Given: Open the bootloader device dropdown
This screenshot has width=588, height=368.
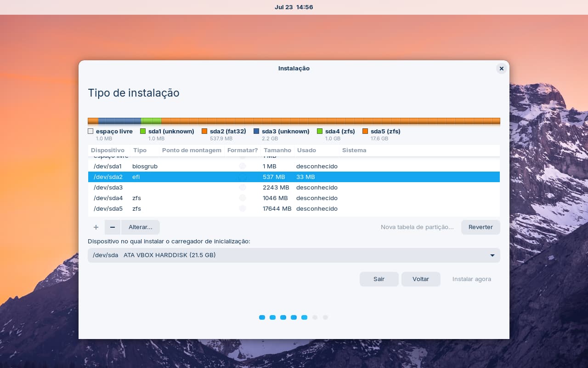Looking at the screenshot, I should point(294,255).
